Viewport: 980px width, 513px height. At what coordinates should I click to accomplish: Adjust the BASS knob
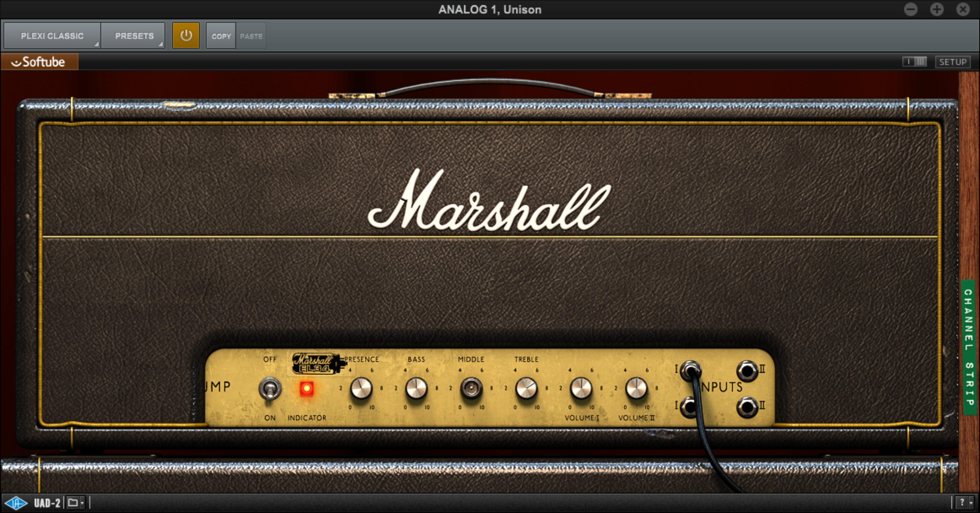[x=416, y=388]
